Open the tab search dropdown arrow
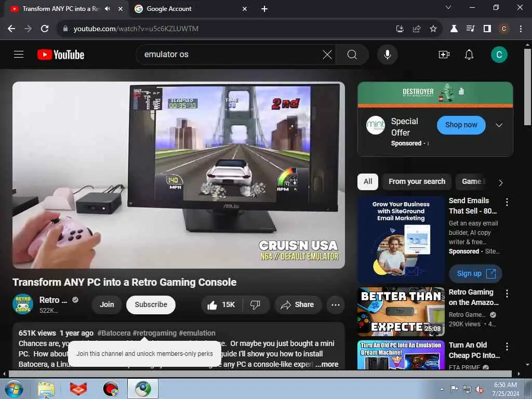The height and width of the screenshot is (399, 532). [448, 7]
